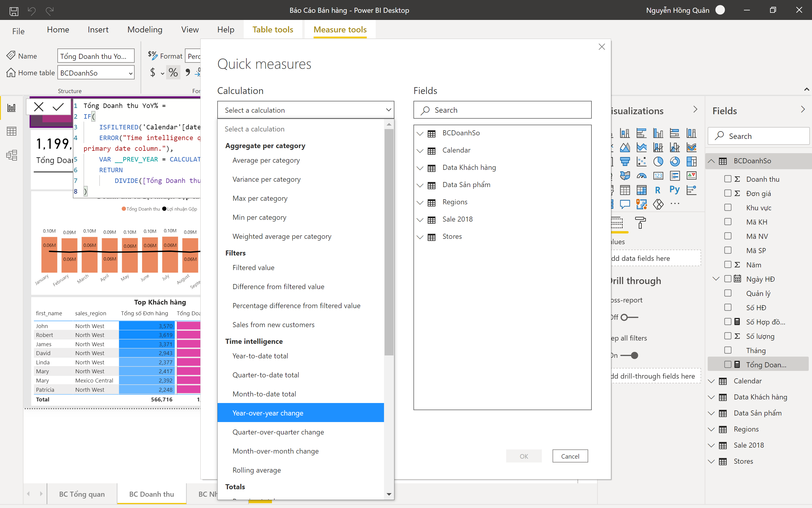Image resolution: width=812 pixels, height=508 pixels.
Task: Choose Rolling average calculation
Action: click(x=300, y=470)
